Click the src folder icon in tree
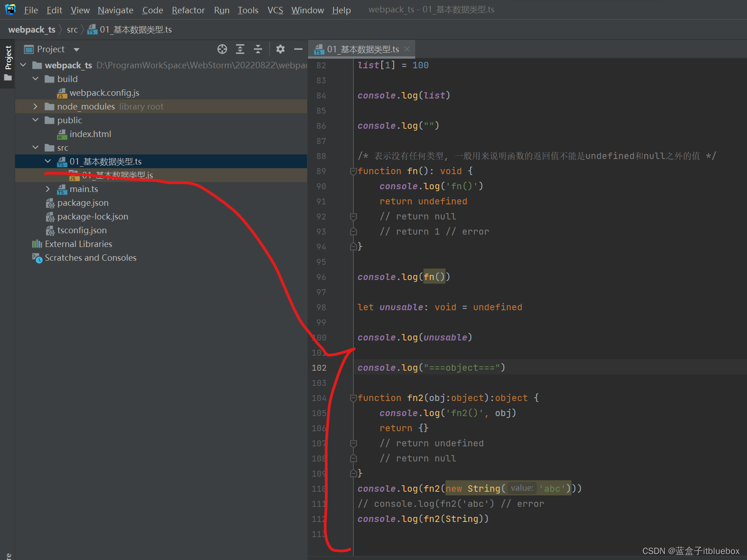 (49, 148)
